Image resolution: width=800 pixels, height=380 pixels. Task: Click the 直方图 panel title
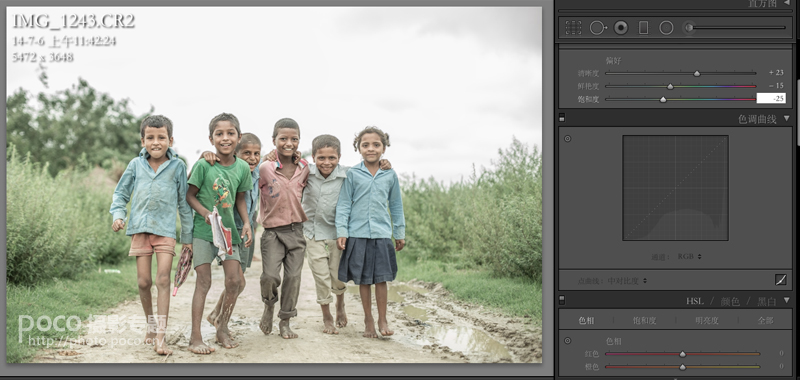tap(762, 3)
